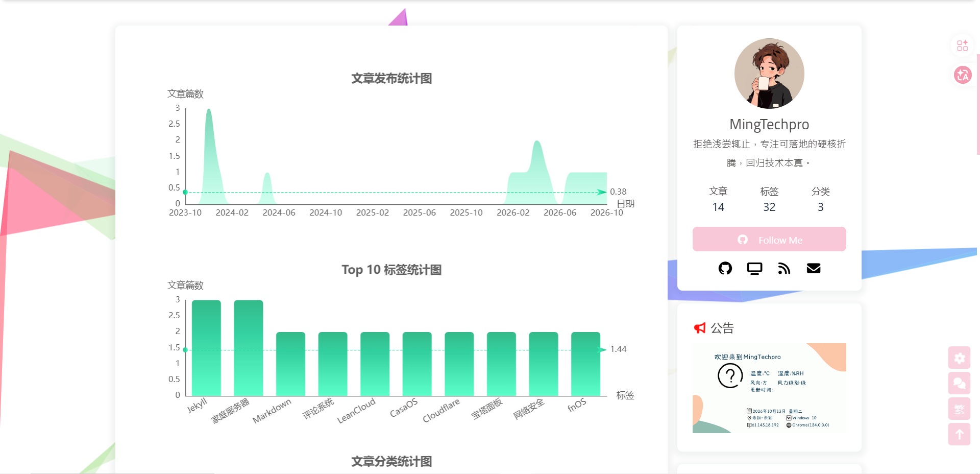Click the Follow Me button
Screen dimensions: 980x474
tap(769, 239)
